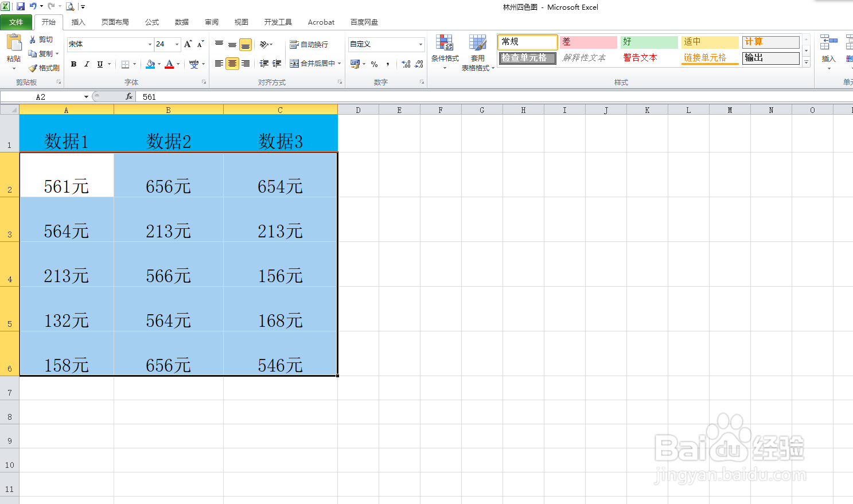
Task: Click Save icon in quick access toolbar
Action: click(x=21, y=6)
